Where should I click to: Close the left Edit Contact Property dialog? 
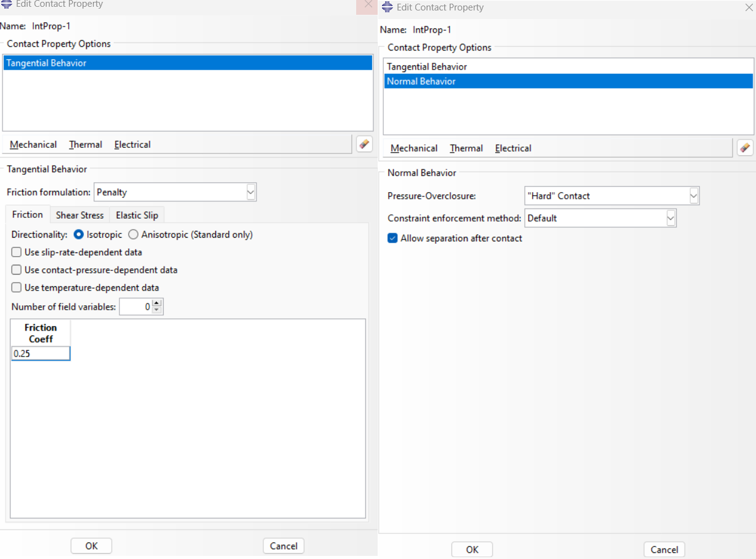coord(368,5)
